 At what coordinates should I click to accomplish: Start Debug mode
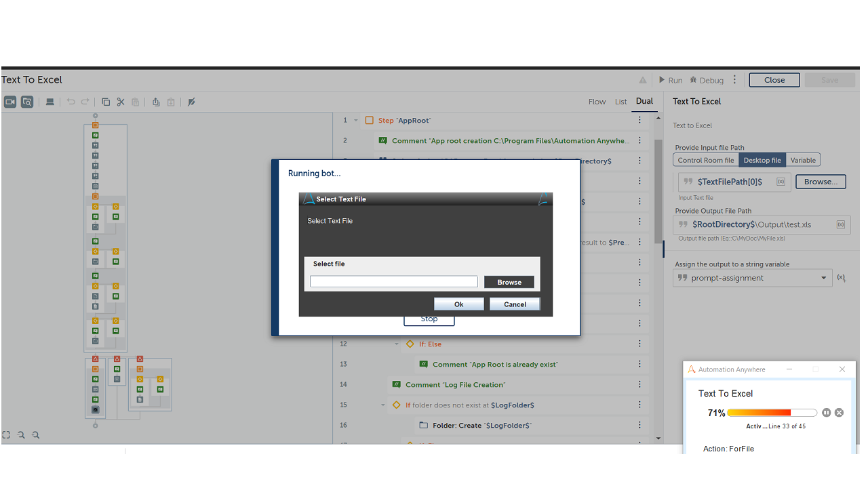707,80
